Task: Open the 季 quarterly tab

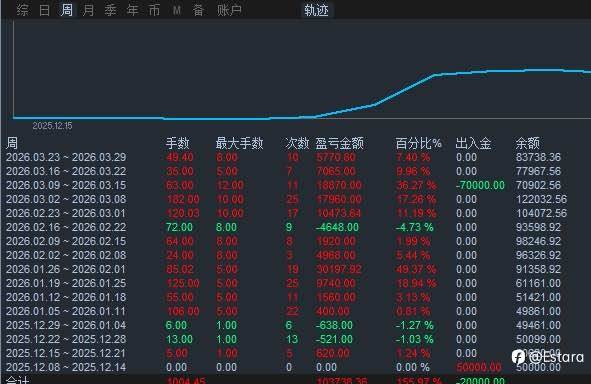Action: pos(110,10)
